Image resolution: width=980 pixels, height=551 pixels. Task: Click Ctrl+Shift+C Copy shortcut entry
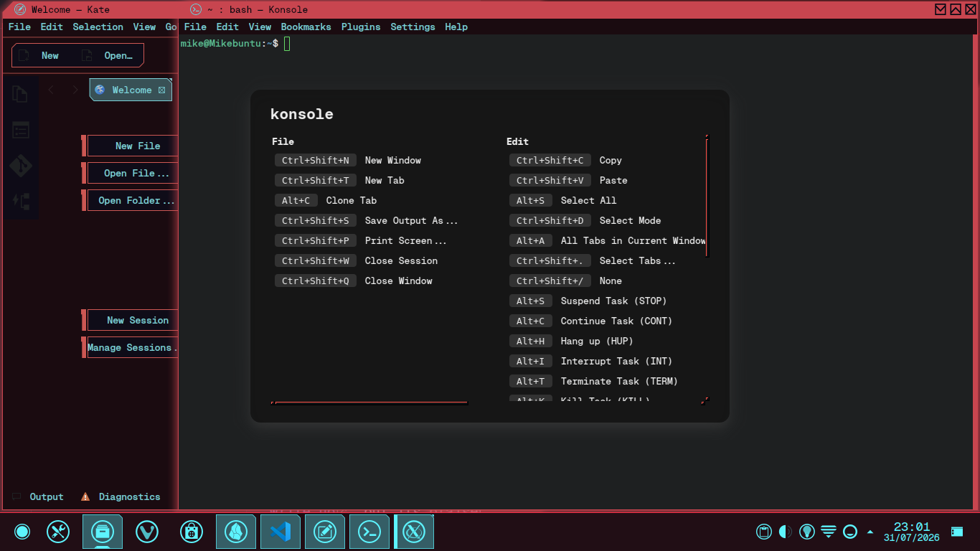(566, 160)
